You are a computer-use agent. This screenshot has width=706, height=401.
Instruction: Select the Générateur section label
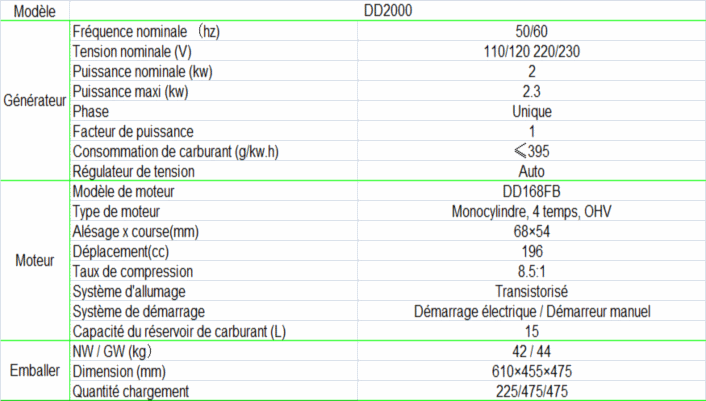coord(35,101)
